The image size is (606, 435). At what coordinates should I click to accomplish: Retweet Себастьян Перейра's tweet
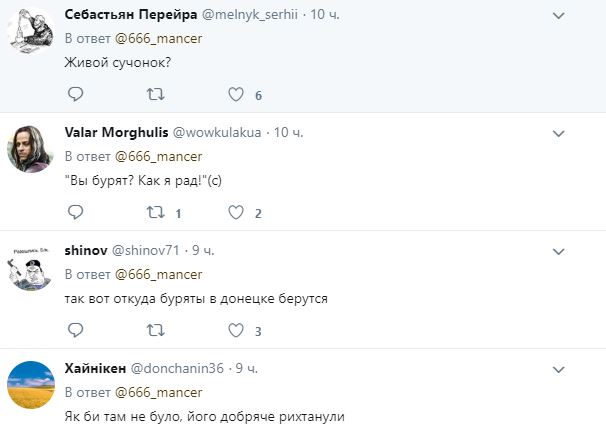pos(155,94)
